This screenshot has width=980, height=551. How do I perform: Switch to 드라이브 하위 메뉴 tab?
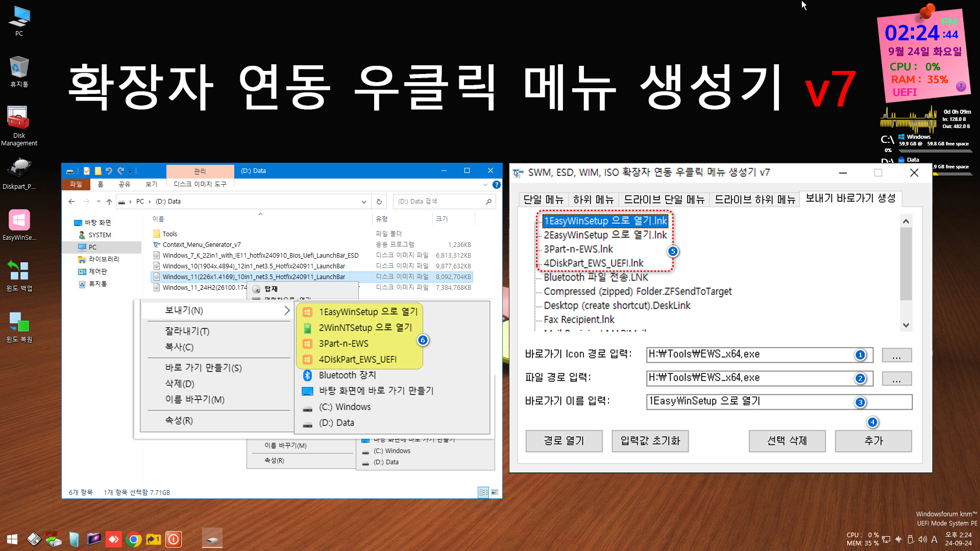754,199
